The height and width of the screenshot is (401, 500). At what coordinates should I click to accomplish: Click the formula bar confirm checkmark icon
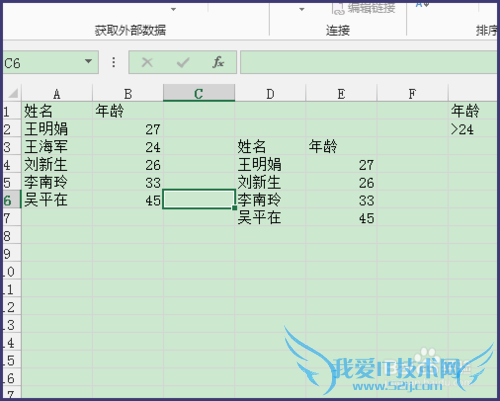pyautogui.click(x=183, y=62)
